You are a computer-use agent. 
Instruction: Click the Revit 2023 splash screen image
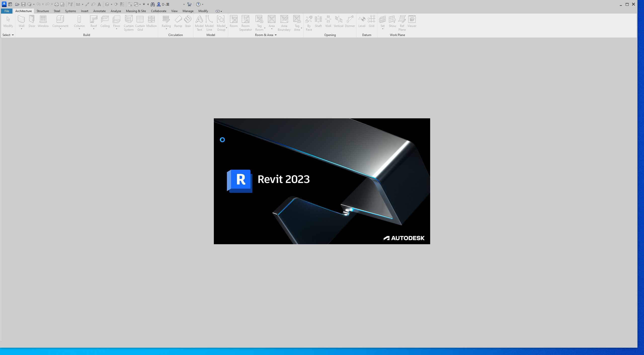point(322,181)
